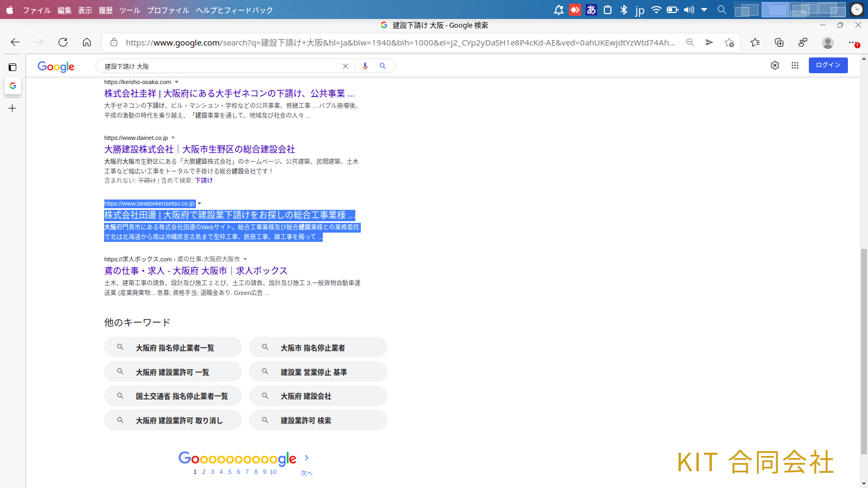
Task: Click the home icon in the browser toolbar
Action: [x=87, y=42]
